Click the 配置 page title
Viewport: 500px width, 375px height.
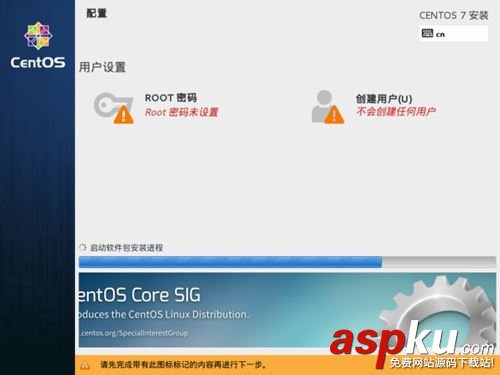point(96,13)
